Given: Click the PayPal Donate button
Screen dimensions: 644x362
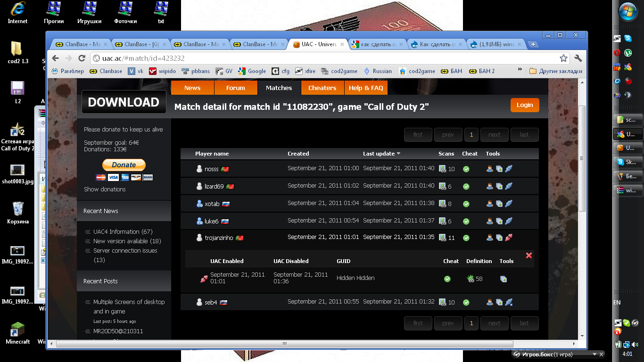Looking at the screenshot, I should coord(124,165).
